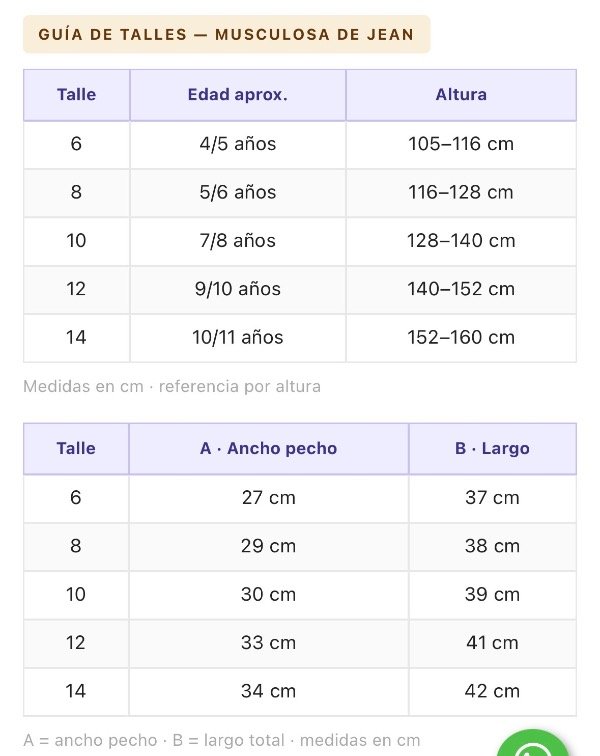Image resolution: width=600 pixels, height=756 pixels.
Task: Select the '10/11 años' age cell
Action: point(238,338)
